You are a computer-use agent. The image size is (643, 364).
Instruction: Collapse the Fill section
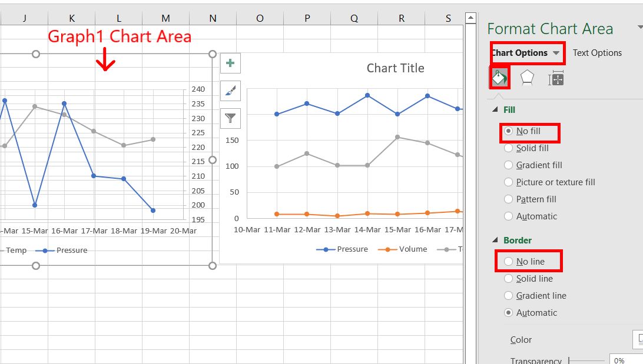494,109
